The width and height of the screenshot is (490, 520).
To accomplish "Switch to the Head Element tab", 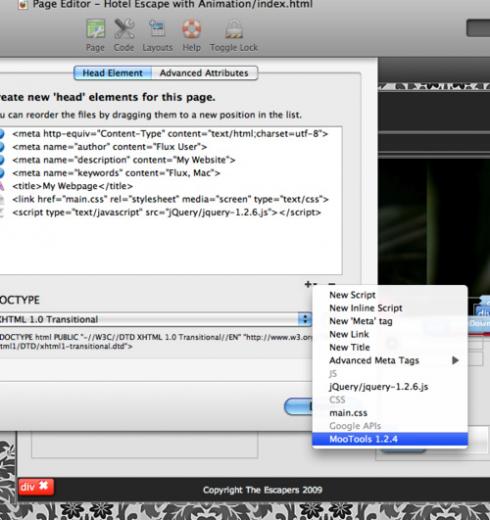I will 113,73.
